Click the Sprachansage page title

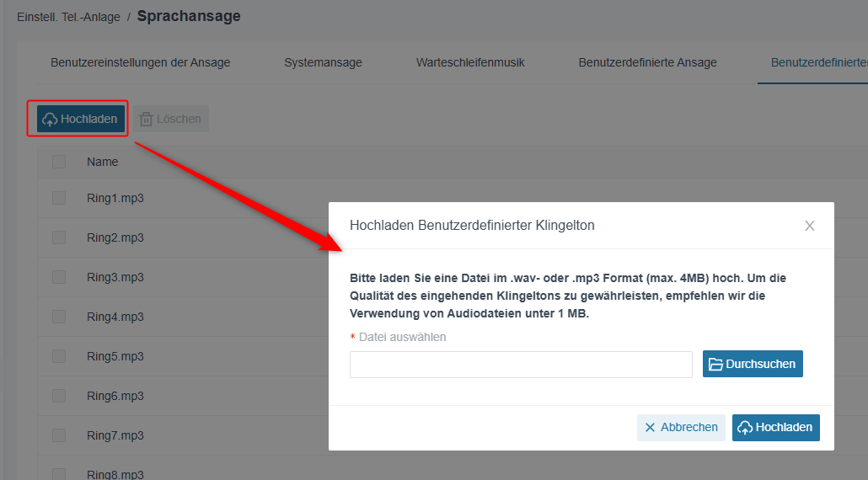(x=189, y=16)
